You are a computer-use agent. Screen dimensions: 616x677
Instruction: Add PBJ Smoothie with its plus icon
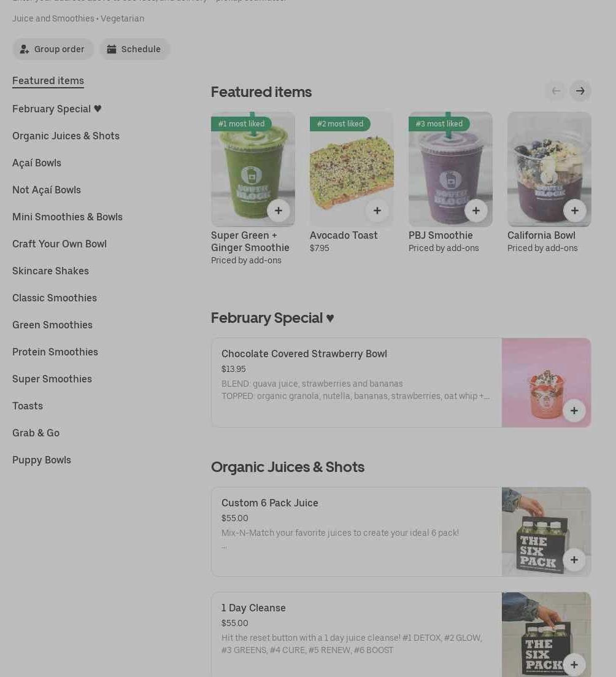coord(476,211)
